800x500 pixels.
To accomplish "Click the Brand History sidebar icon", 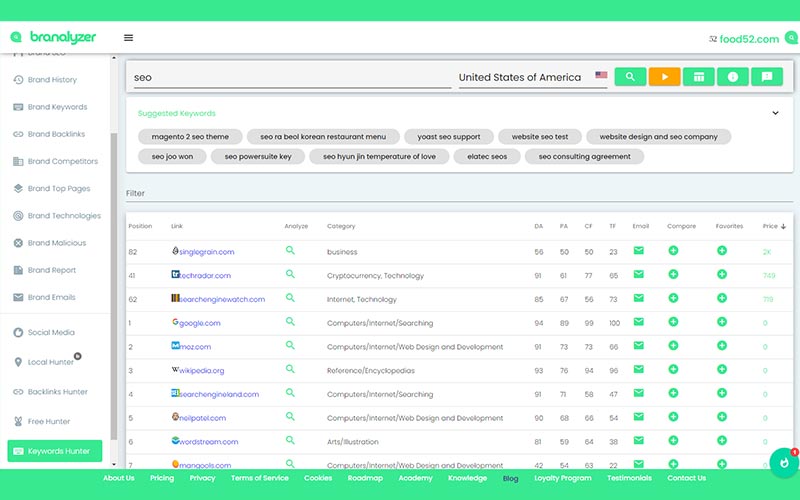I will tap(18, 80).
